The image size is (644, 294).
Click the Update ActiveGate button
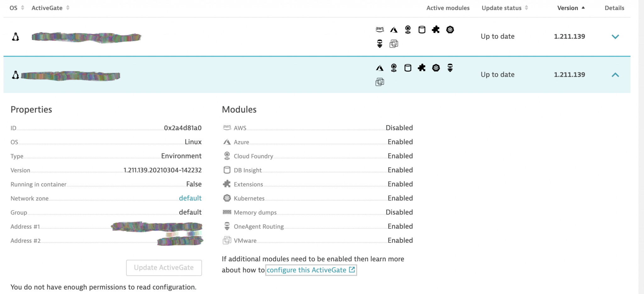[x=164, y=268]
